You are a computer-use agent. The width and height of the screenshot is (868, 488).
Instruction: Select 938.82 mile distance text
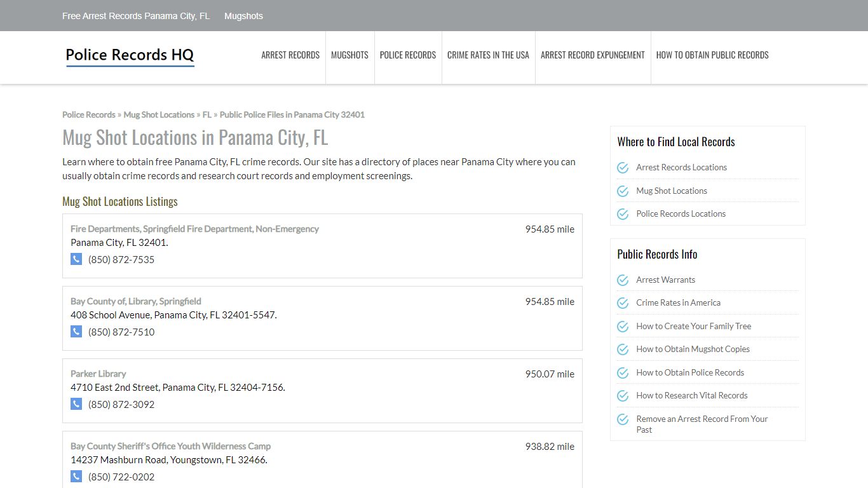(550, 447)
